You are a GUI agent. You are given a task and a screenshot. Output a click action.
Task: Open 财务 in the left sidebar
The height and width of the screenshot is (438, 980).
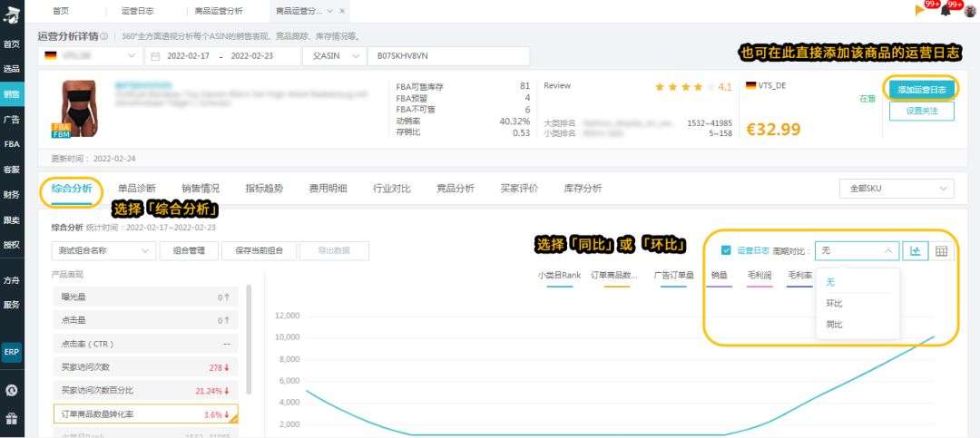click(12, 194)
